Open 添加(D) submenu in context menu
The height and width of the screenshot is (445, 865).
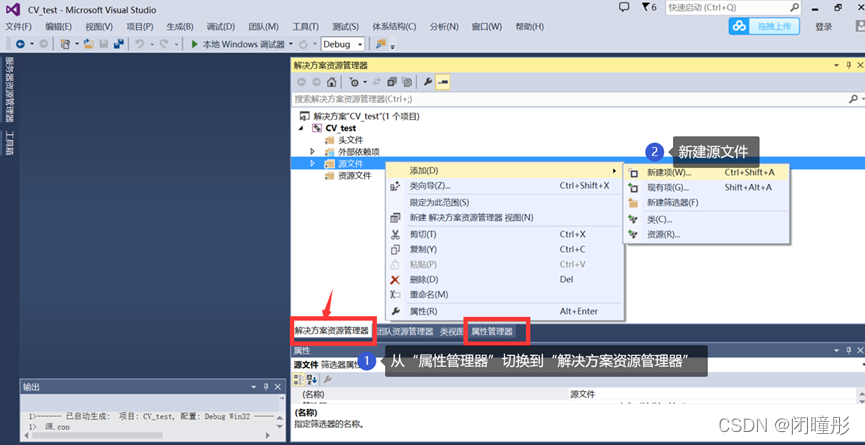[504, 170]
